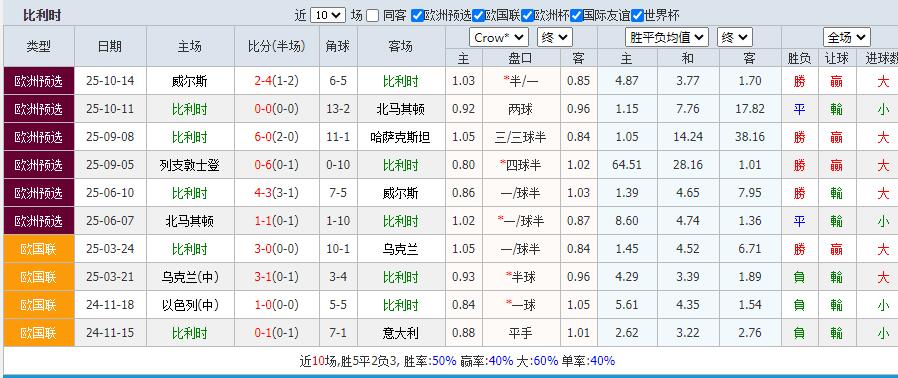898x378 pixels.
Task: Open the recent matches count dropdown showing 10
Action: pos(328,15)
